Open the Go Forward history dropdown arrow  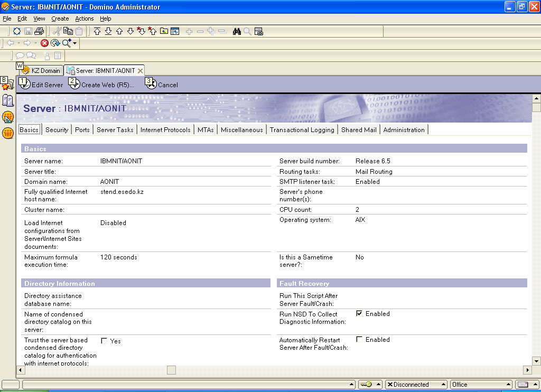(x=35, y=43)
